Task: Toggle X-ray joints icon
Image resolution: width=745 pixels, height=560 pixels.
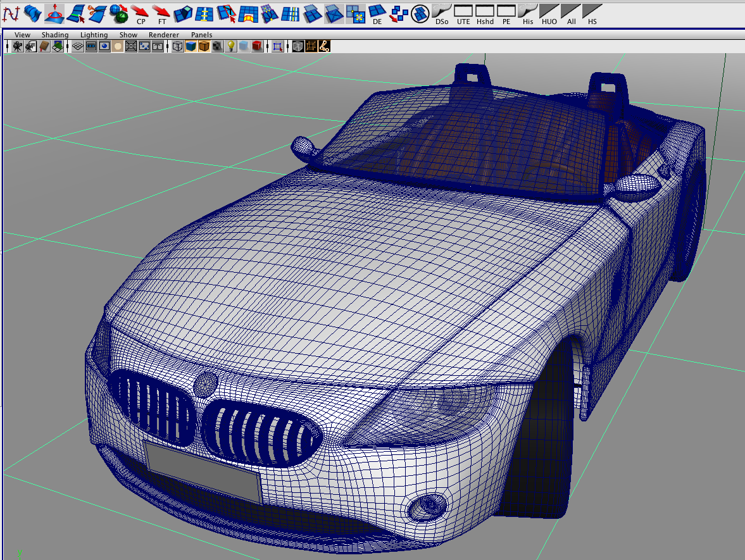Action: pyautogui.click(x=325, y=46)
